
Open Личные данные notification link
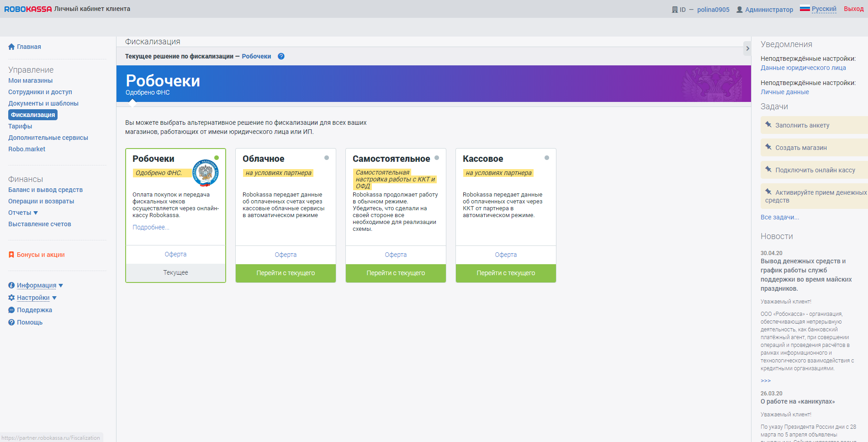(x=784, y=92)
